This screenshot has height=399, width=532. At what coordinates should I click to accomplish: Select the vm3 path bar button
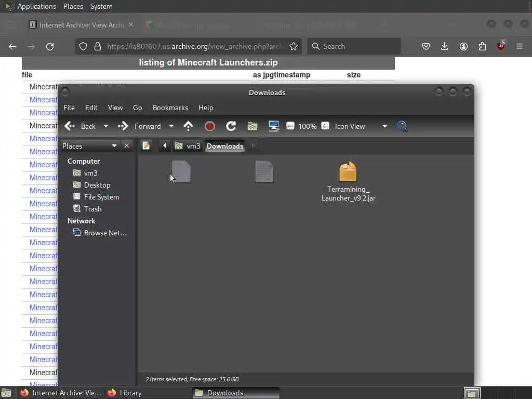(188, 146)
